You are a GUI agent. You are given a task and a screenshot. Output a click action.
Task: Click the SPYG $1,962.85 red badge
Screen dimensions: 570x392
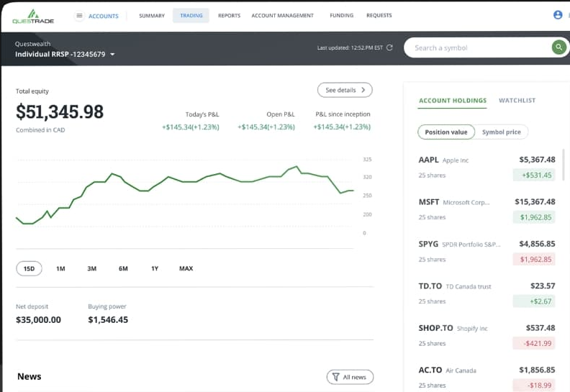pos(534,260)
